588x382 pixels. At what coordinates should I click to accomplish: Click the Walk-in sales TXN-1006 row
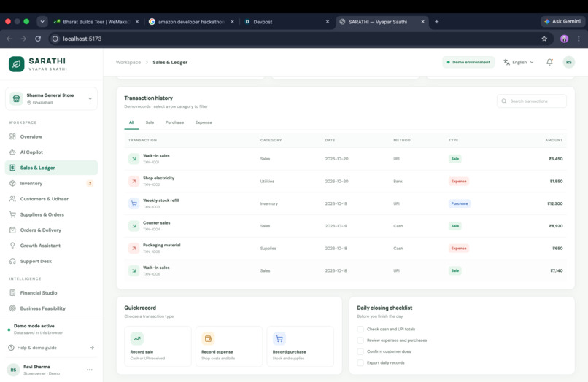(x=345, y=270)
